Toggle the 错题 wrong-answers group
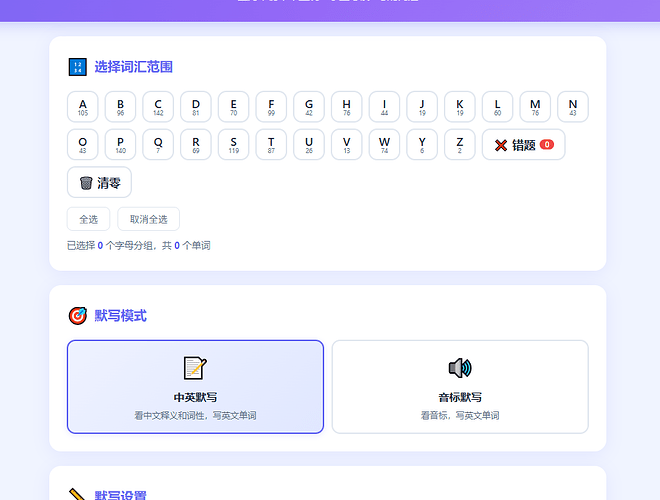Screen dimensions: 660x500 coord(523,145)
